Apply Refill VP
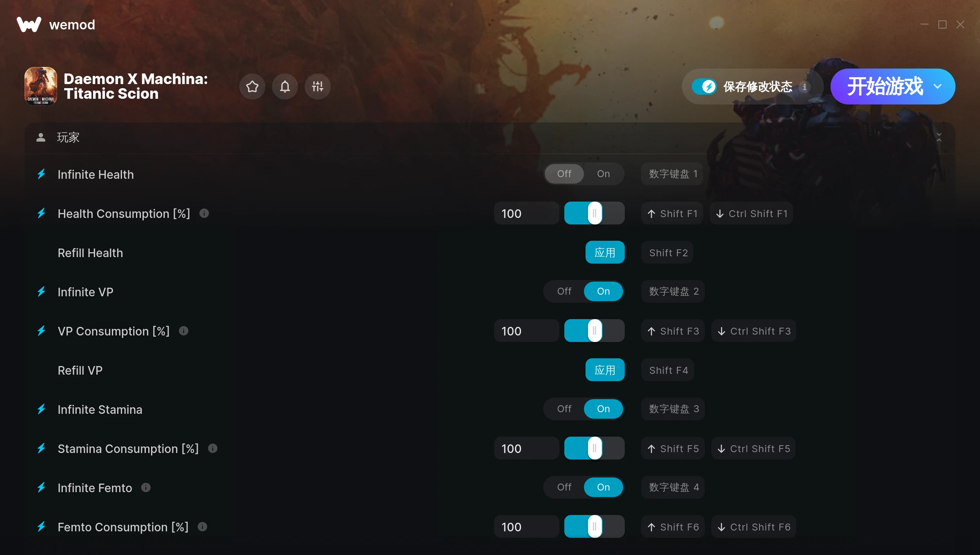 [x=605, y=370]
